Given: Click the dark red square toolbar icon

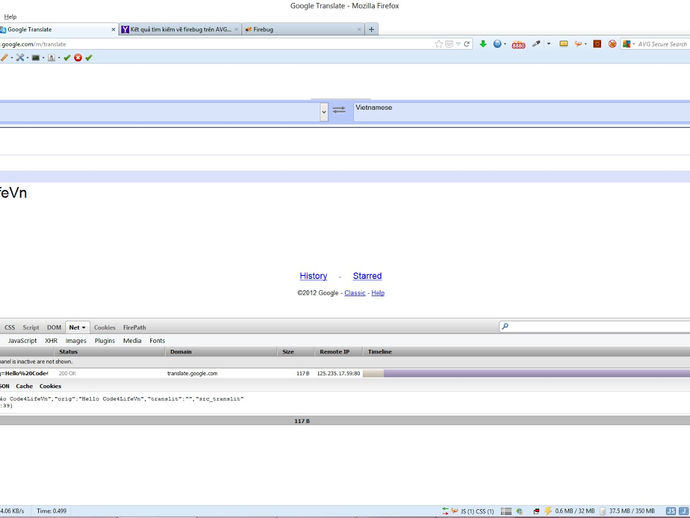Looking at the screenshot, I should [597, 44].
